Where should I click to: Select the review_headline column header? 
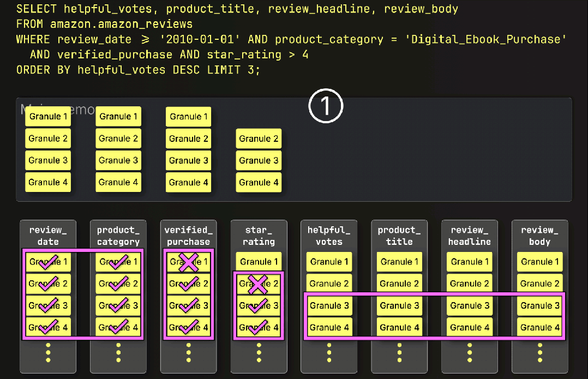(x=470, y=236)
